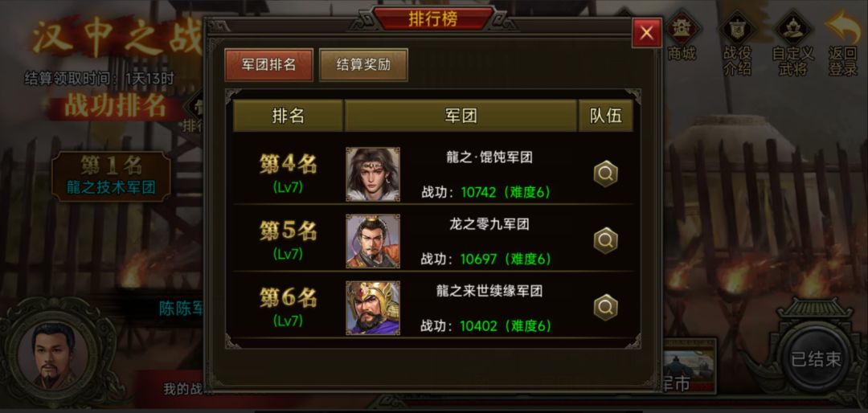
Task: Click the 已结束 round button
Action: tap(816, 359)
